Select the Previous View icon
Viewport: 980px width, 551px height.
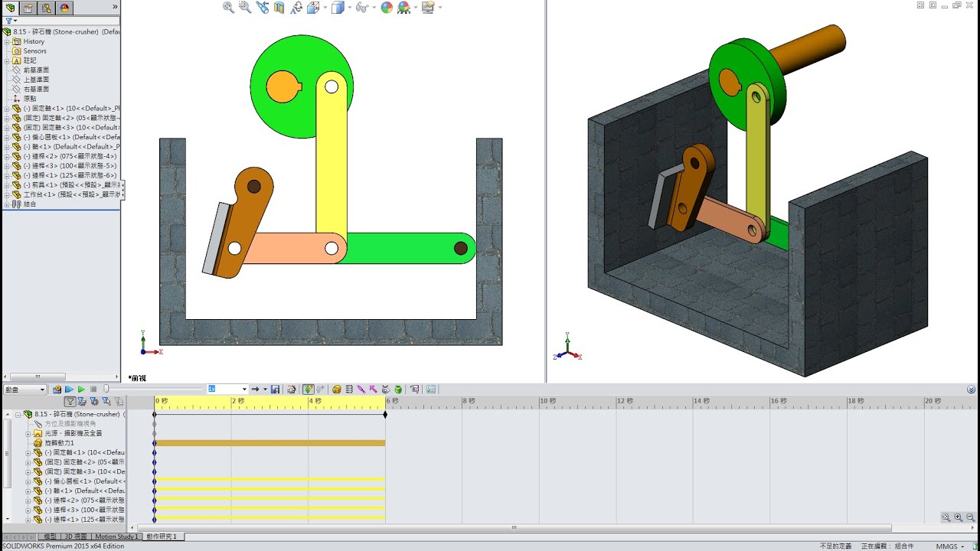pyautogui.click(x=263, y=7)
